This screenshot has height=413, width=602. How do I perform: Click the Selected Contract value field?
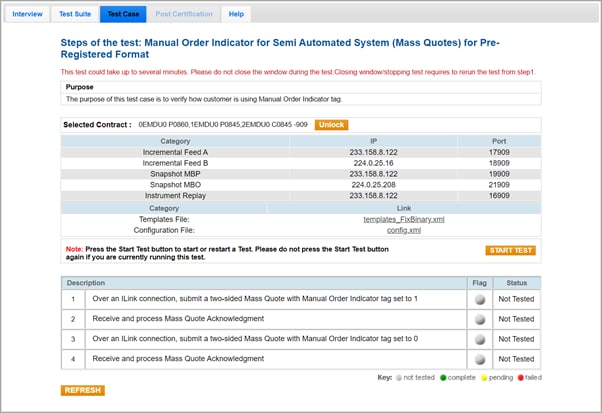point(222,125)
